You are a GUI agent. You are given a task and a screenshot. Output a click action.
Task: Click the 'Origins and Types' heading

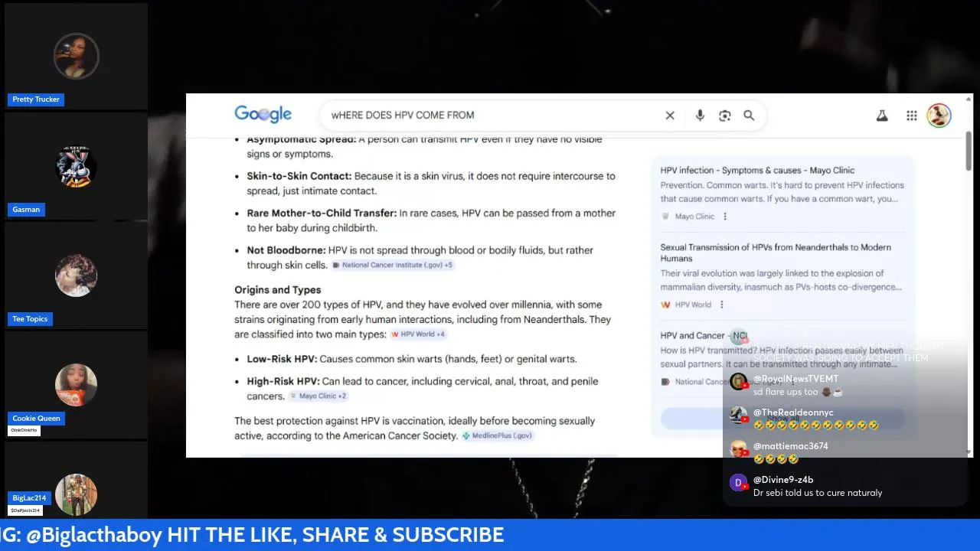click(x=277, y=290)
